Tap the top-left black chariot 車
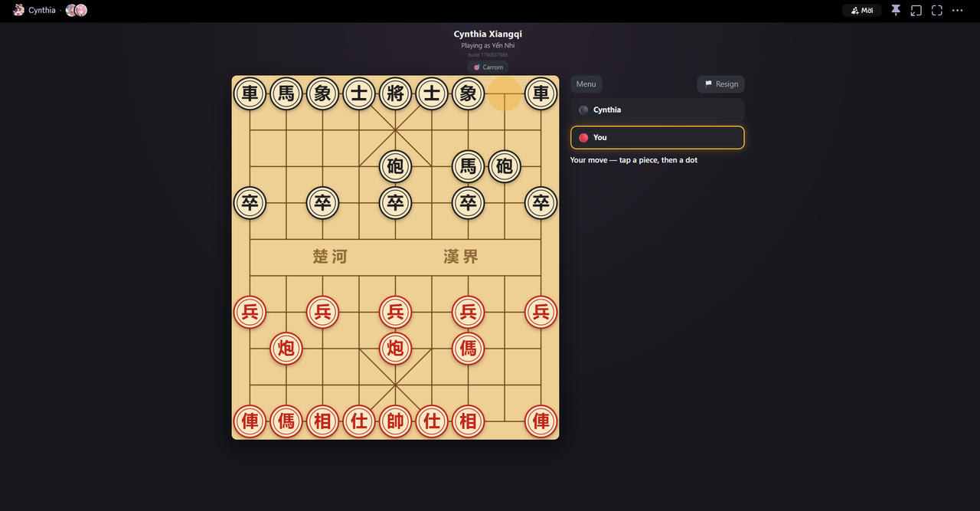980x511 pixels. (x=250, y=93)
